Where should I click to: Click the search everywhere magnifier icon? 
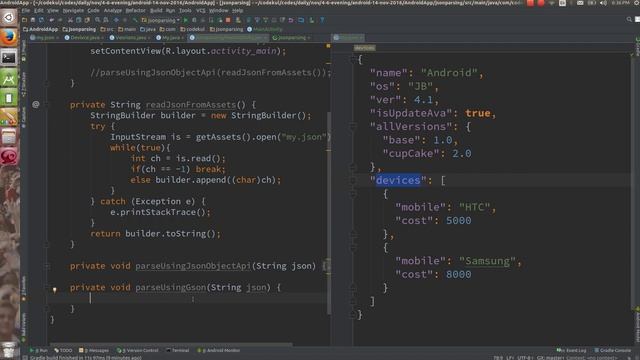629,19
